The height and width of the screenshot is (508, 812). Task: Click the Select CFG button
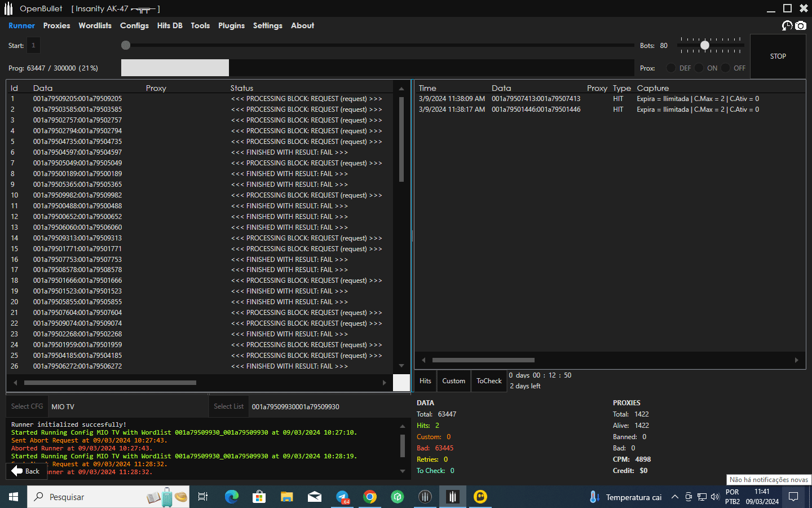(x=27, y=406)
